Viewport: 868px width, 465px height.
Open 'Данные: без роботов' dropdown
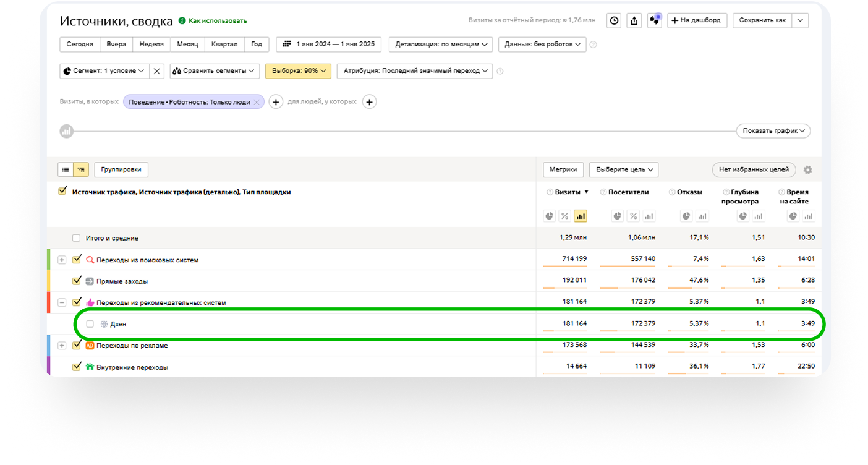coord(543,45)
